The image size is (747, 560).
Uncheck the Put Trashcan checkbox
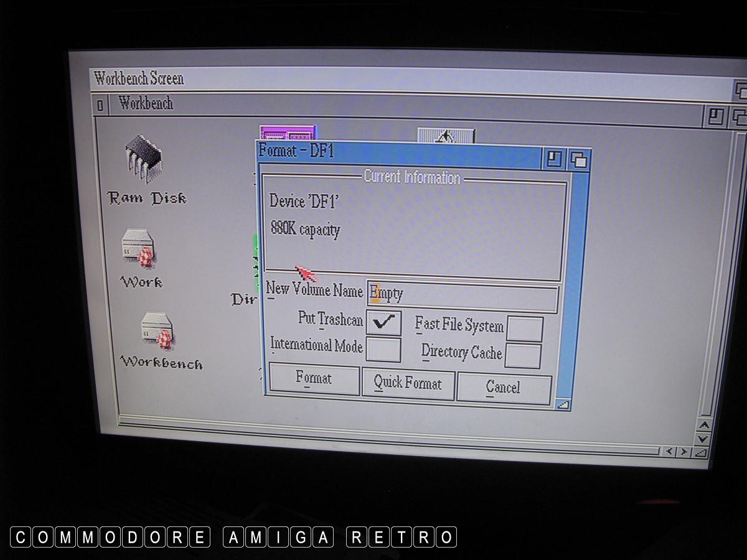click(383, 322)
